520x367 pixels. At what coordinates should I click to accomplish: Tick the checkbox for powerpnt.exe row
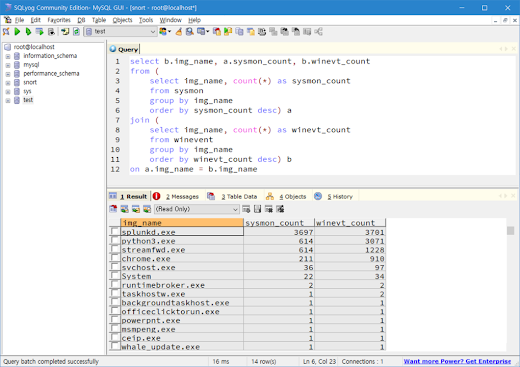115,320
